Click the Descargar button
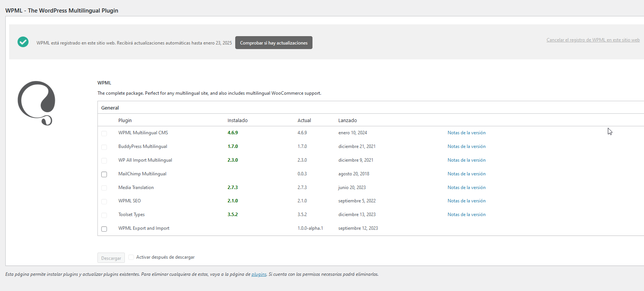644x291 pixels. 111,258
